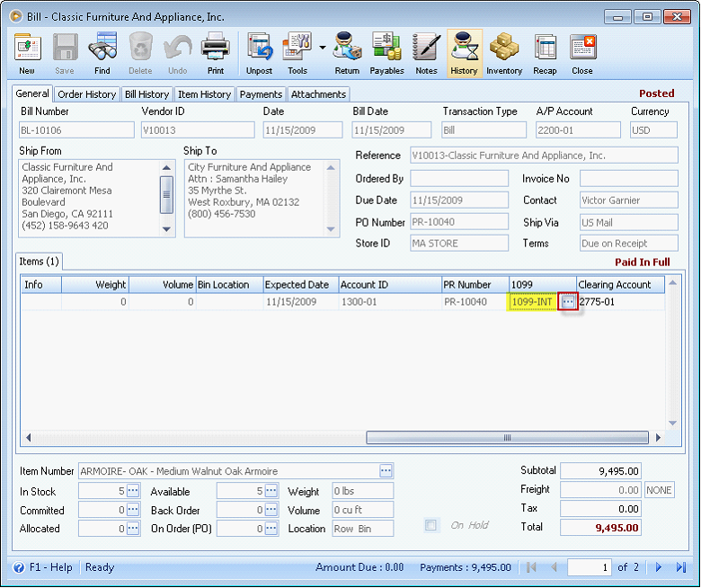Click the Total field 9,495.00

click(x=600, y=528)
